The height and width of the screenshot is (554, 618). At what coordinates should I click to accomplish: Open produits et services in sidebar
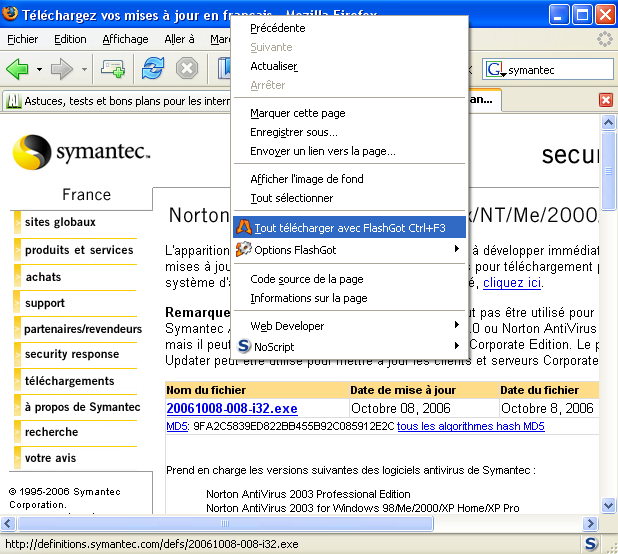pos(79,250)
